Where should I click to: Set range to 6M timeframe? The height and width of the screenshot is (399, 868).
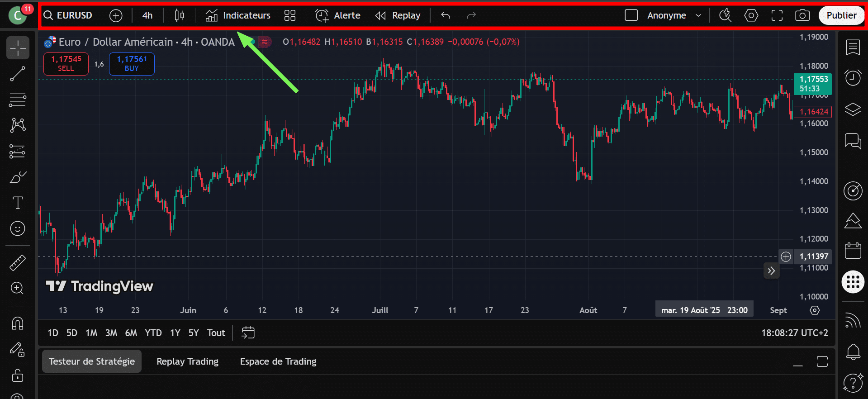pyautogui.click(x=131, y=333)
